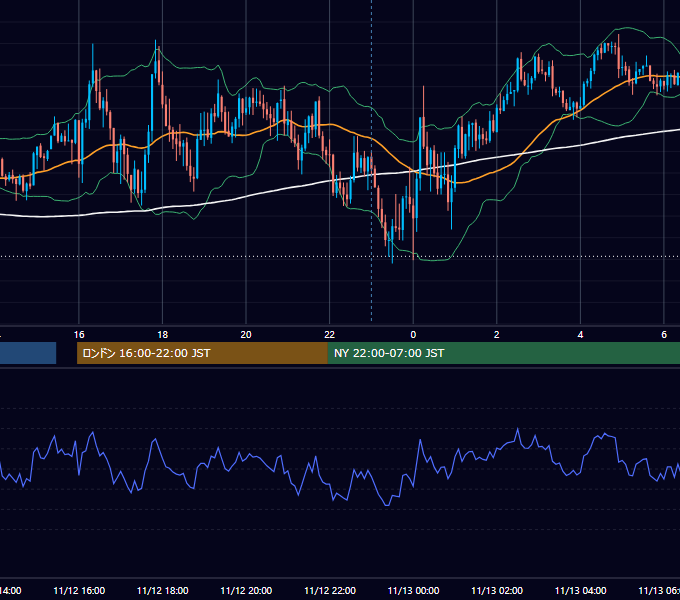
Task: Click the blue session bar before ロンドン
Action: (x=28, y=353)
